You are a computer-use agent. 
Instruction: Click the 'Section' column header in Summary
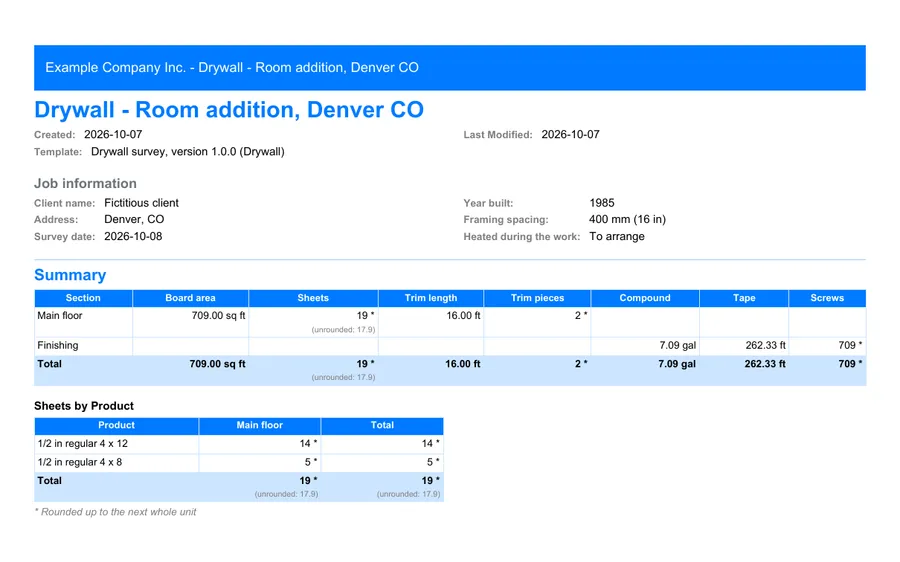coord(83,298)
